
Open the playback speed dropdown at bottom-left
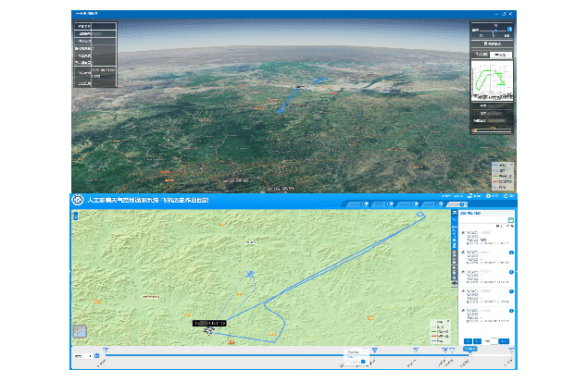(81, 356)
